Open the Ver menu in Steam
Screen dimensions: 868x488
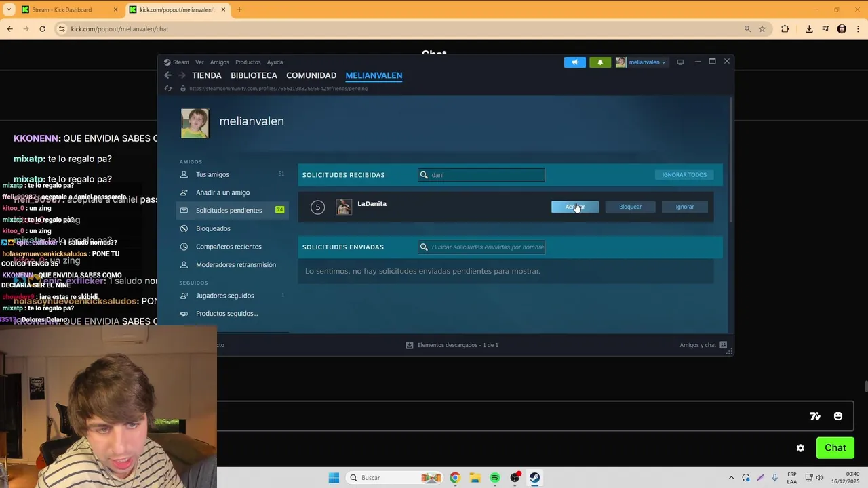(199, 62)
